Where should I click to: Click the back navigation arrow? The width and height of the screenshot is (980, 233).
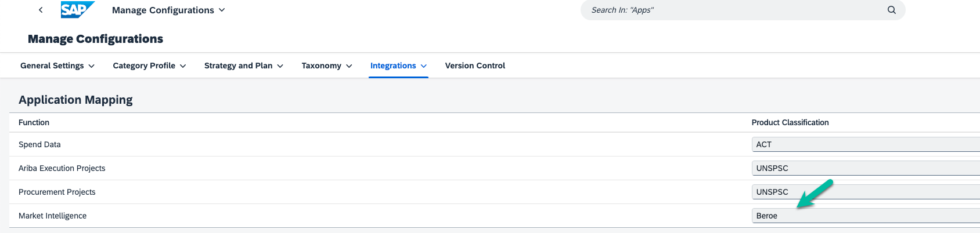point(41,10)
